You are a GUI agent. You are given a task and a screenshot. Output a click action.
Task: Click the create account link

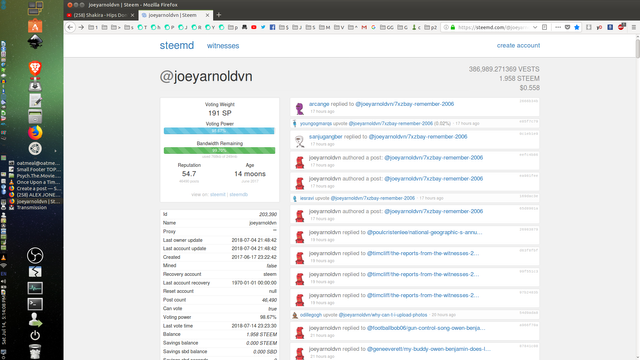point(518,45)
